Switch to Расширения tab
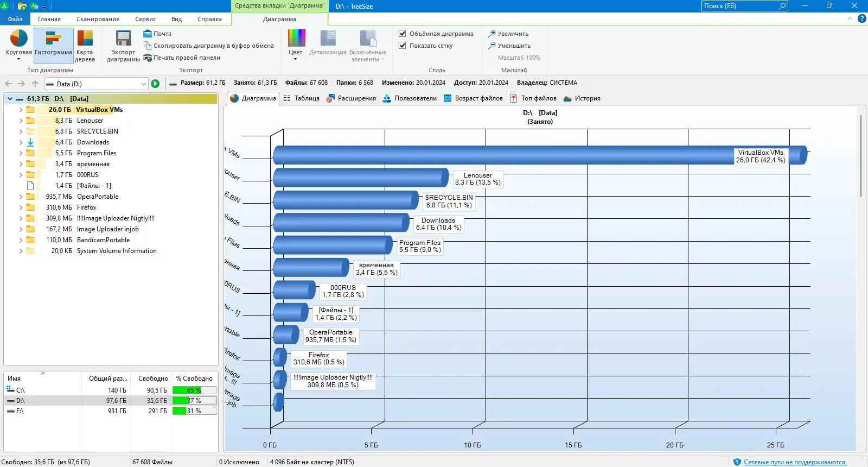 (x=351, y=98)
